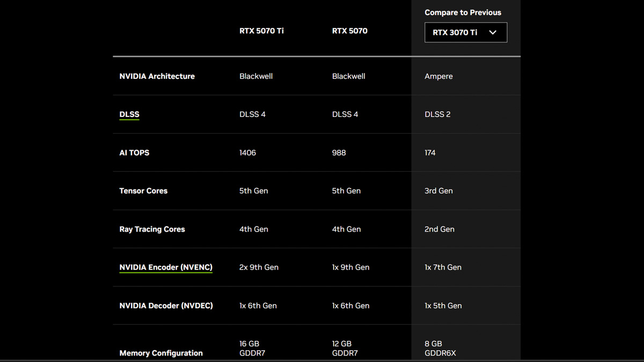Select the 1x 9th Gen encoder cell

[350, 267]
